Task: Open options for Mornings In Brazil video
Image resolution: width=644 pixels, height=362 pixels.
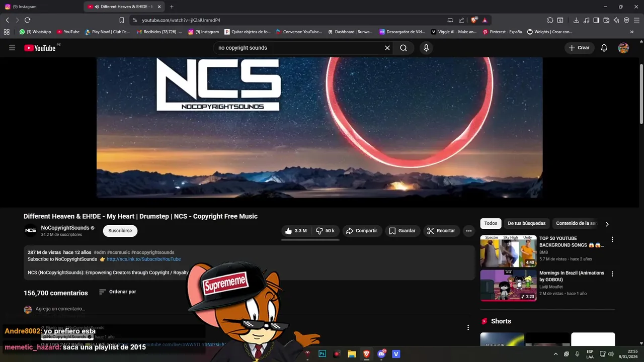Action: coord(612,274)
